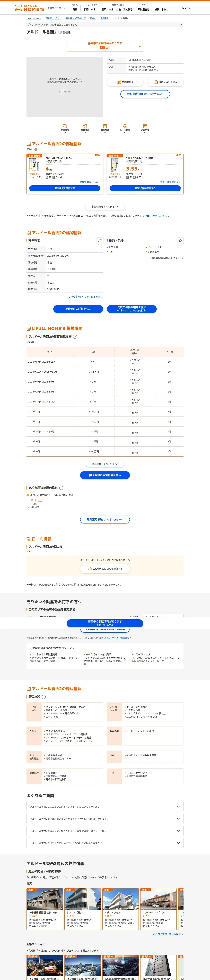The image size is (210, 980).
Task: Expand FAQ about 口コミが見たいです
Action: (x=105, y=843)
